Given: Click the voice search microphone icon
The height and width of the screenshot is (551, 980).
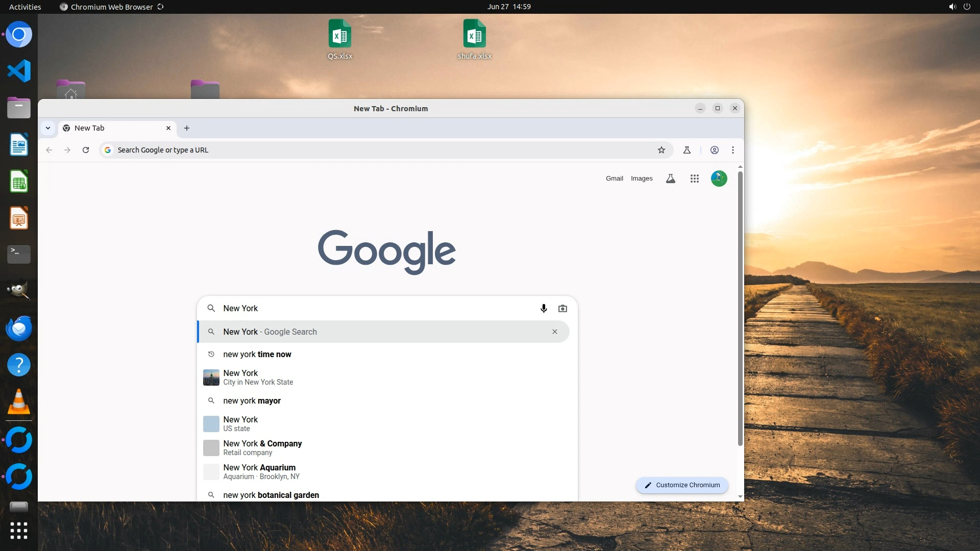Looking at the screenshot, I should tap(544, 308).
